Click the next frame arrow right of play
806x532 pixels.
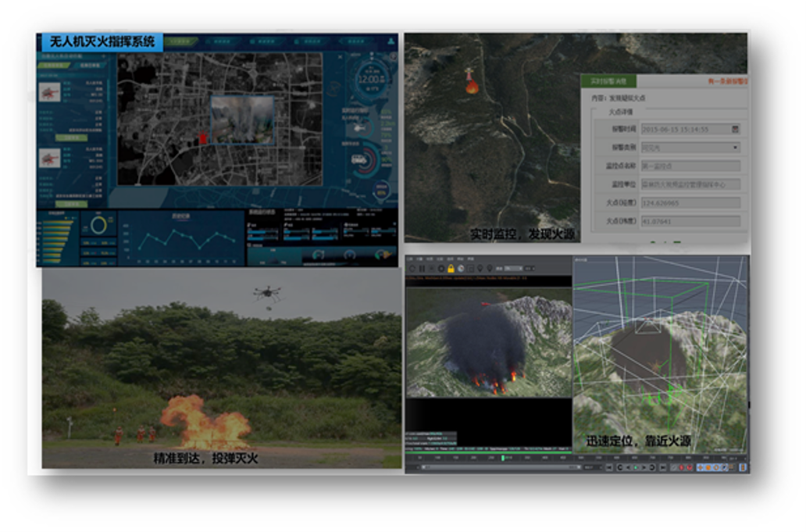coord(644,467)
